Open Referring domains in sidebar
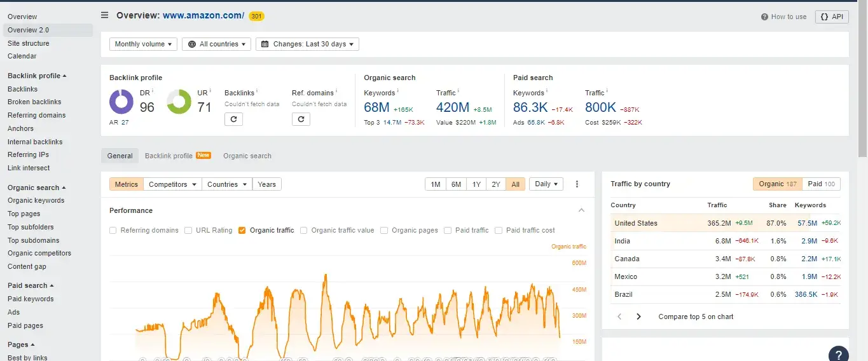The height and width of the screenshot is (361, 868). point(37,115)
